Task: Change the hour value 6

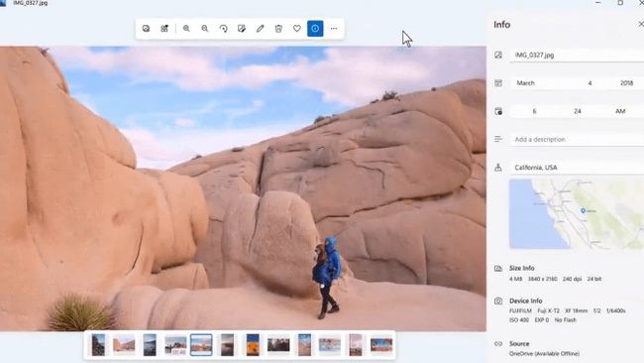Action: click(x=534, y=111)
